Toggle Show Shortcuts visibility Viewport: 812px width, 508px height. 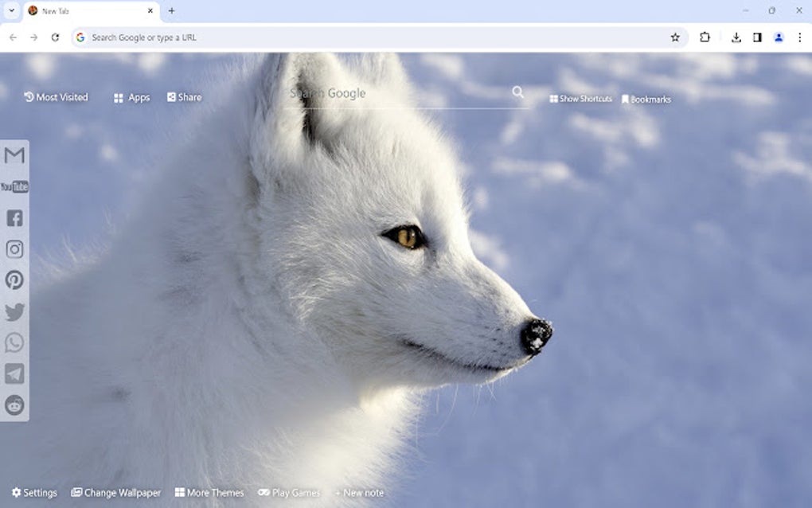(581, 99)
